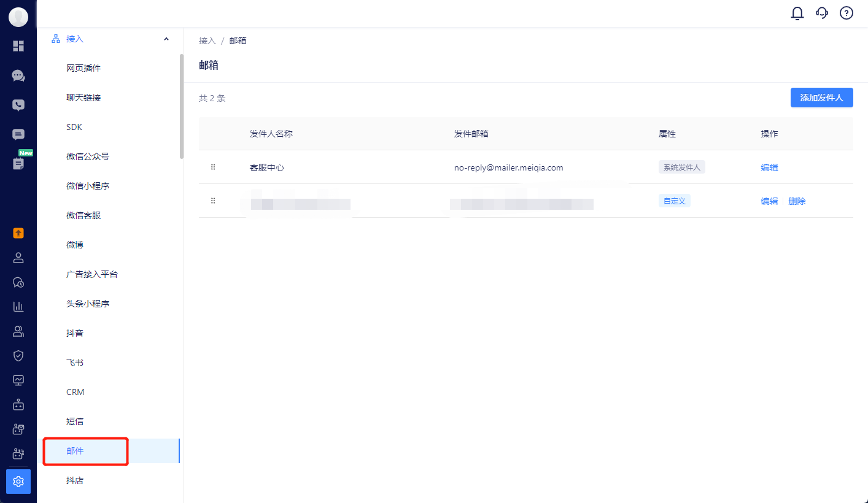
Task: Click the 添加发件人 button
Action: (822, 98)
